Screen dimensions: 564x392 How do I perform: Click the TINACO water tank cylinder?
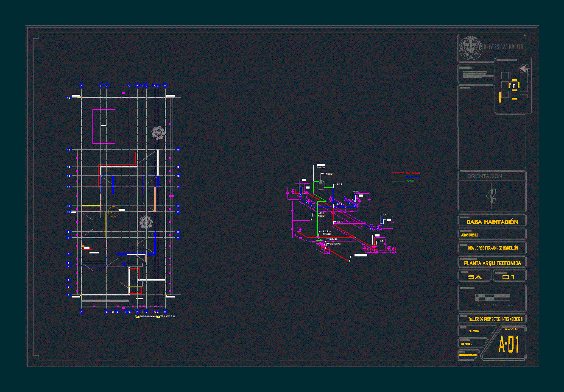[321, 185]
